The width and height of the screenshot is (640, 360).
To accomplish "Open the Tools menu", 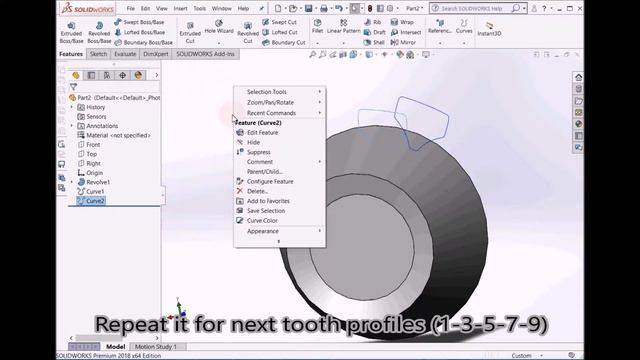I will 200,9.
